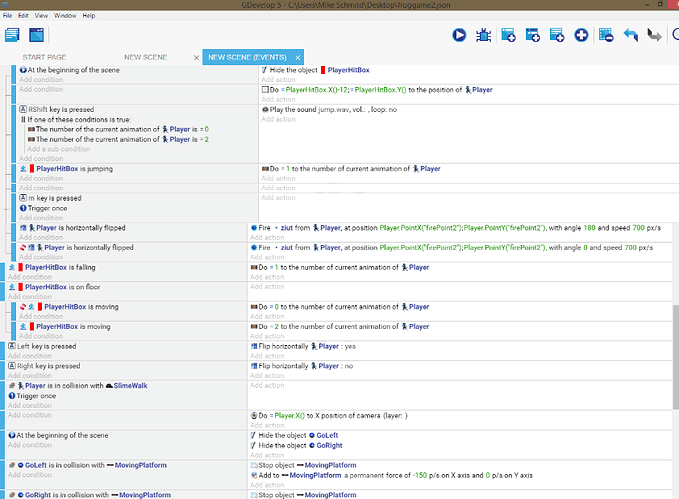Click Add condition below PlayerHitBox is jumping
679x499 pixels.
tap(41, 178)
